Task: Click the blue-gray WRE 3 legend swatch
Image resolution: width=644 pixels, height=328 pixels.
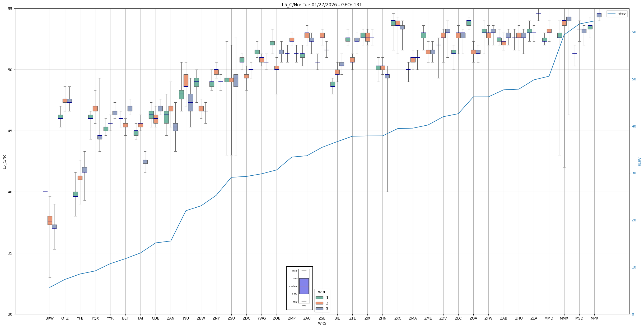Action: coord(319,309)
